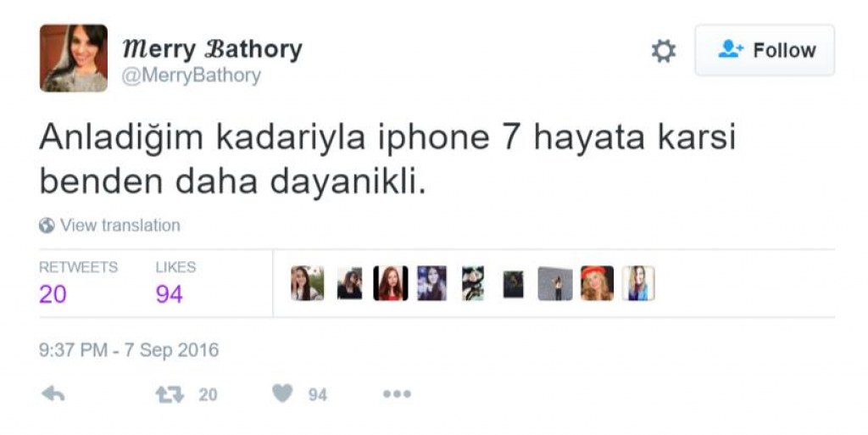Open the last liker avatar in row
This screenshot has width=868, height=435.
[x=638, y=283]
